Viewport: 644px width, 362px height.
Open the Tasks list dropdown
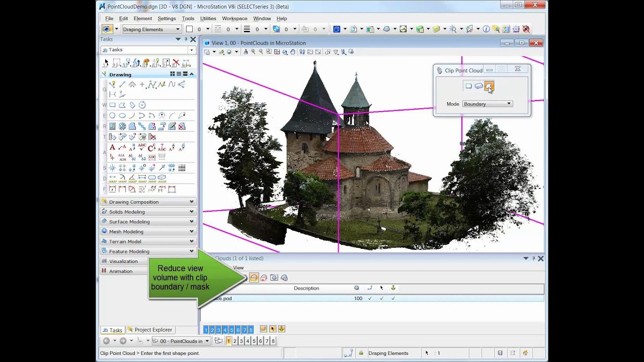coord(148,50)
